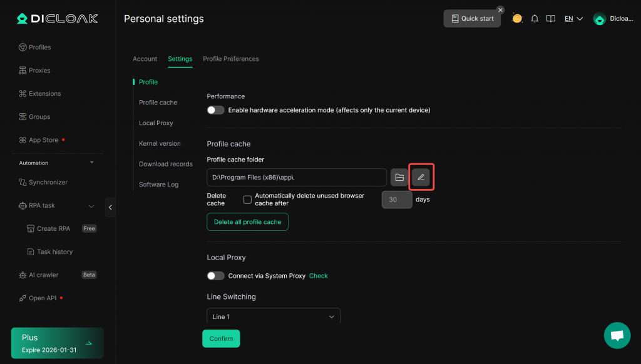Open the Line 1 switching dropdown
This screenshot has height=364, width=641.
click(273, 316)
